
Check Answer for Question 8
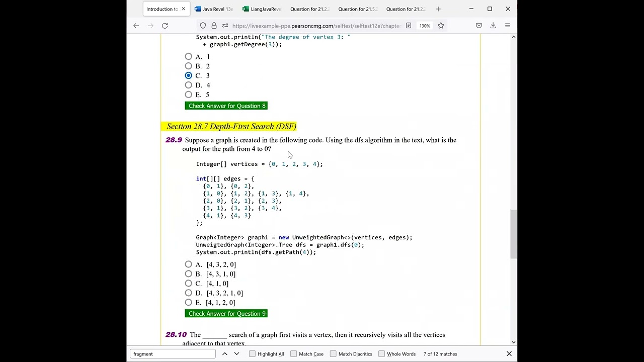(x=226, y=106)
